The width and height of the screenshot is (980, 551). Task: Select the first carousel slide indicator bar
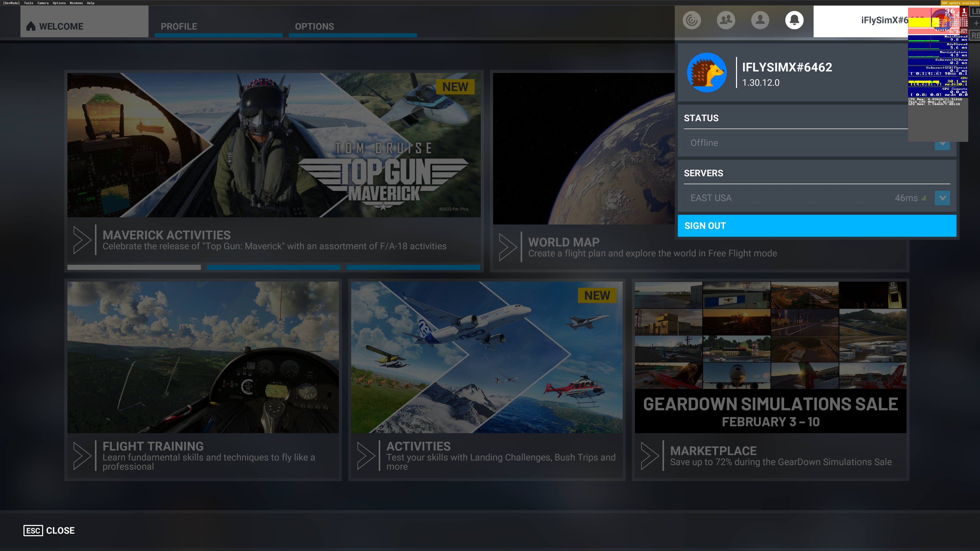134,268
